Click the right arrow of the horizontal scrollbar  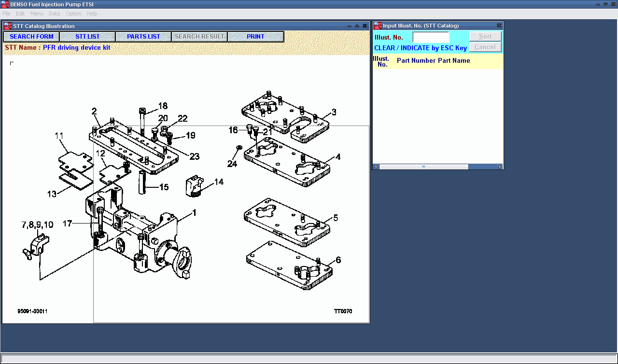(x=500, y=166)
